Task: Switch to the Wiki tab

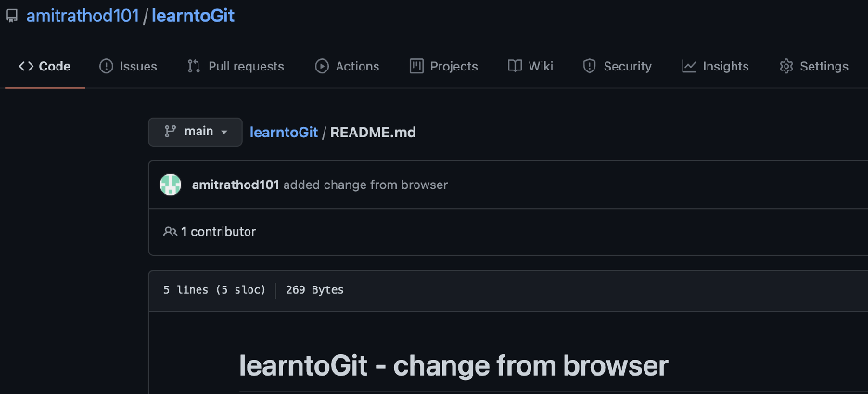Action: (x=530, y=67)
